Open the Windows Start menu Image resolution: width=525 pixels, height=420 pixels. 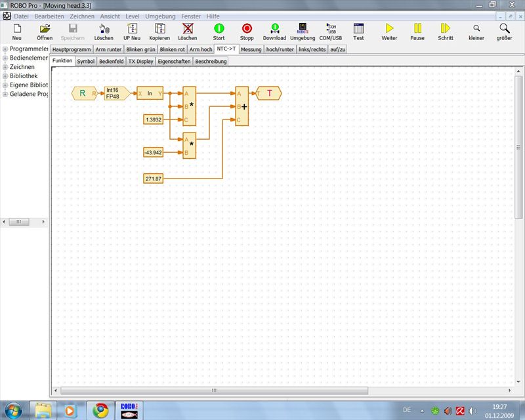(x=12, y=410)
